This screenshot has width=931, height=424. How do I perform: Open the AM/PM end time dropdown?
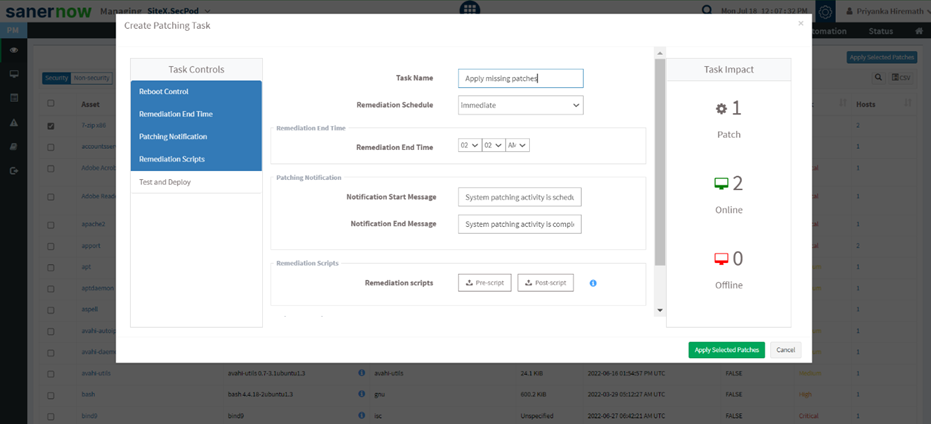517,145
